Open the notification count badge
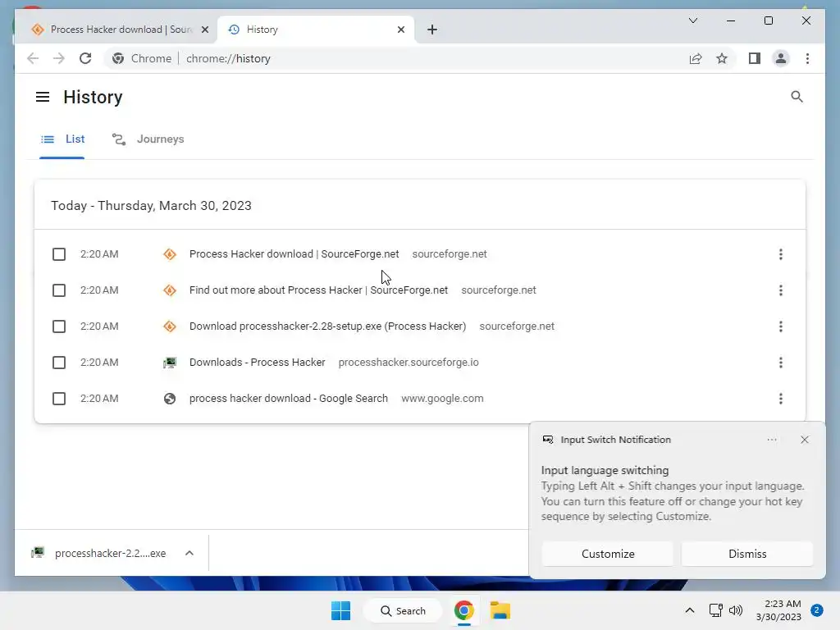 pyautogui.click(x=816, y=610)
